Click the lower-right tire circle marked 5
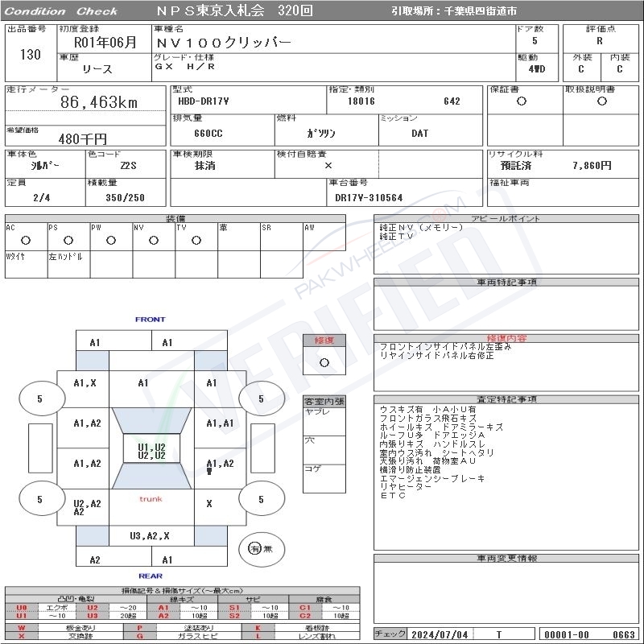644x644 pixels. (261, 500)
